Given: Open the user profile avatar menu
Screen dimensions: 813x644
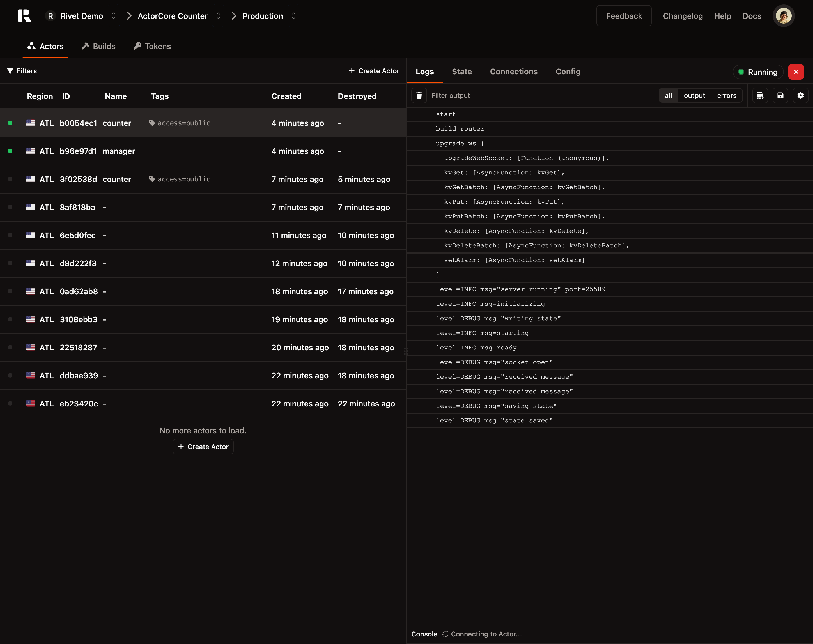Looking at the screenshot, I should (784, 16).
